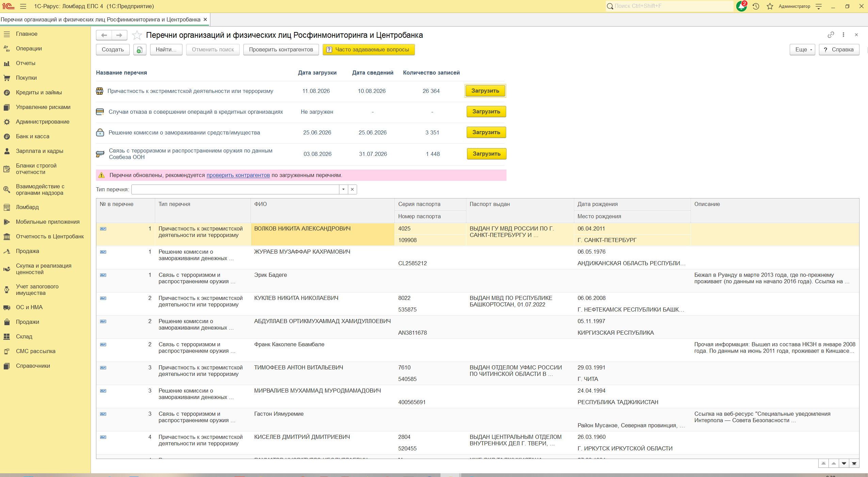Screen dimensions: 868x477
Task: Click Бланки строгой отчетности icon
Action: [x=7, y=169]
